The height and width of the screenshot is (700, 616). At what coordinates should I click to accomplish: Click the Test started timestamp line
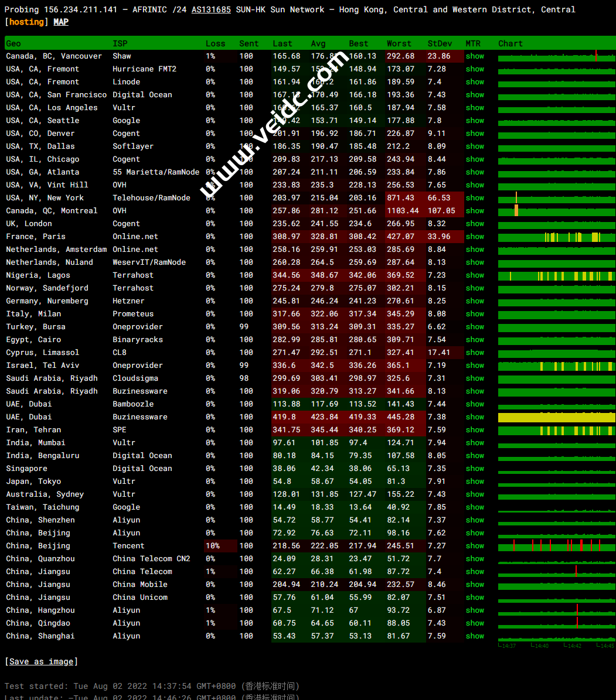pyautogui.click(x=152, y=686)
